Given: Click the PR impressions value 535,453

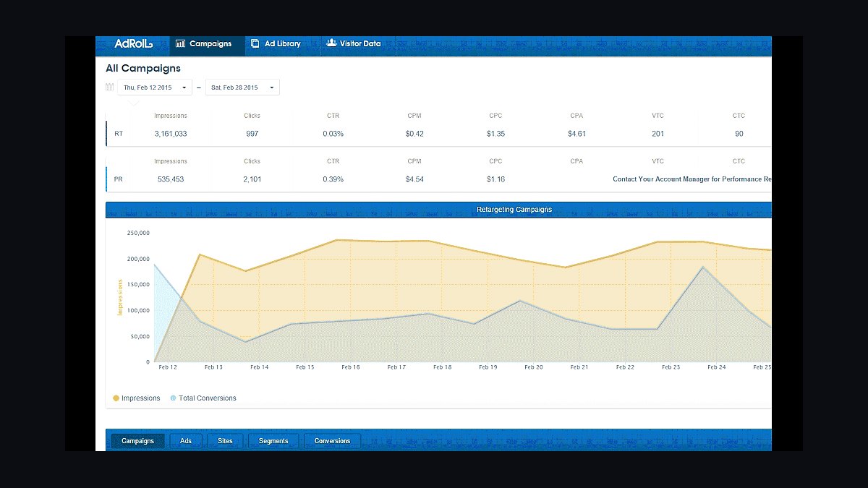Looking at the screenshot, I should click(171, 179).
